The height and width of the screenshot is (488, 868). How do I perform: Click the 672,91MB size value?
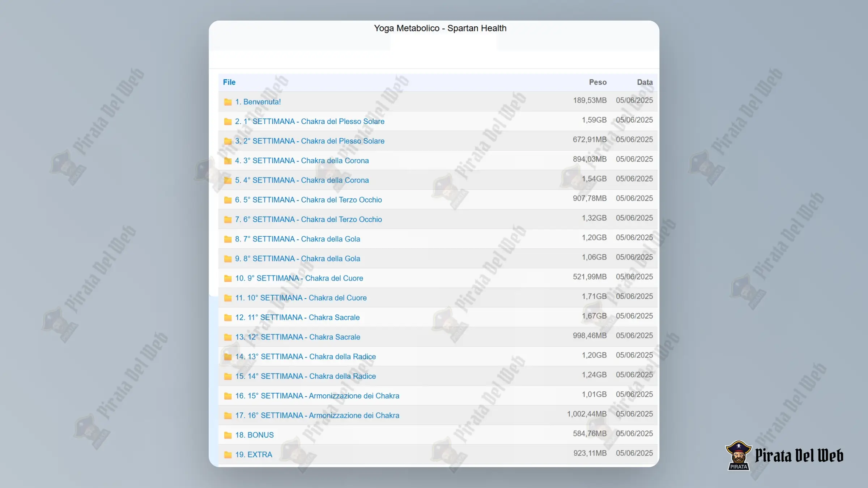click(x=590, y=140)
